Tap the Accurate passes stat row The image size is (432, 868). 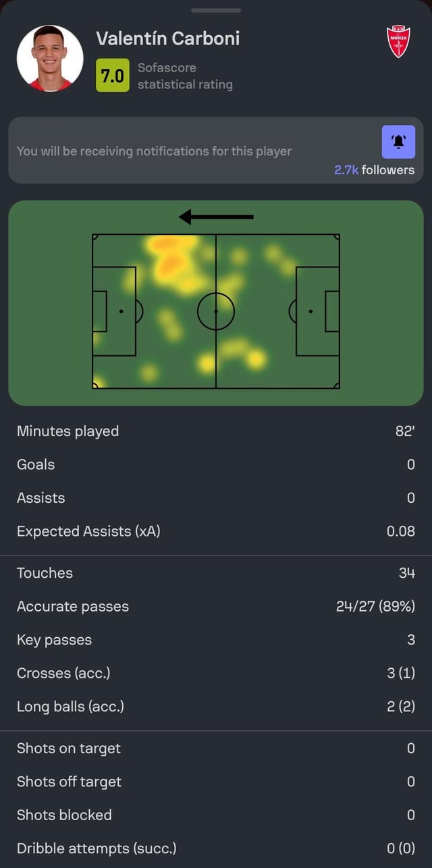[216, 606]
